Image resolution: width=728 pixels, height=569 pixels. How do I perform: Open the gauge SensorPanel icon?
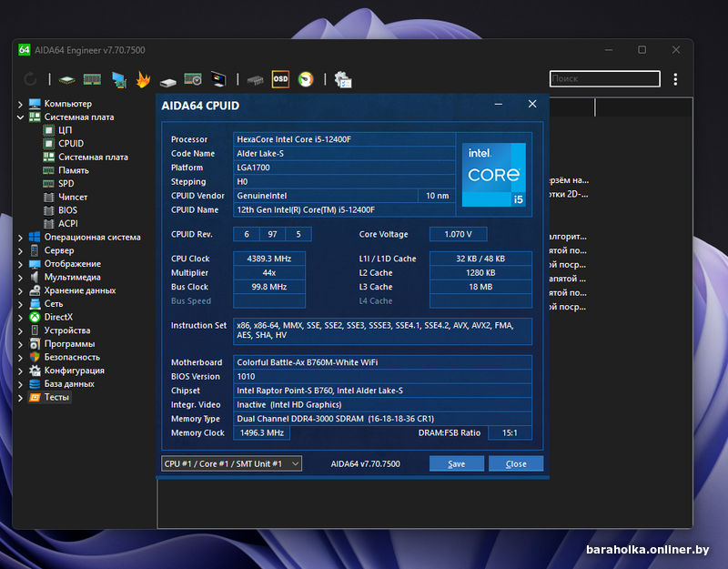click(x=306, y=79)
